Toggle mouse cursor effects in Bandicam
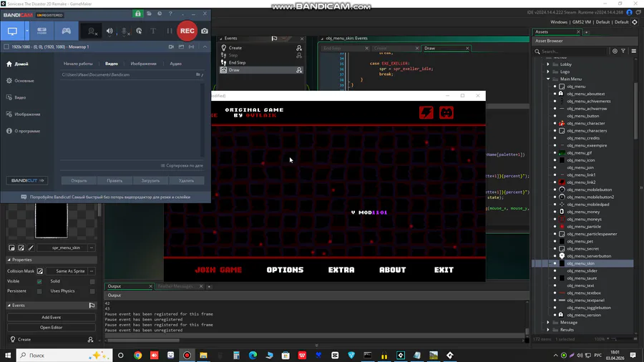This screenshot has width=644, height=362. 139,31
